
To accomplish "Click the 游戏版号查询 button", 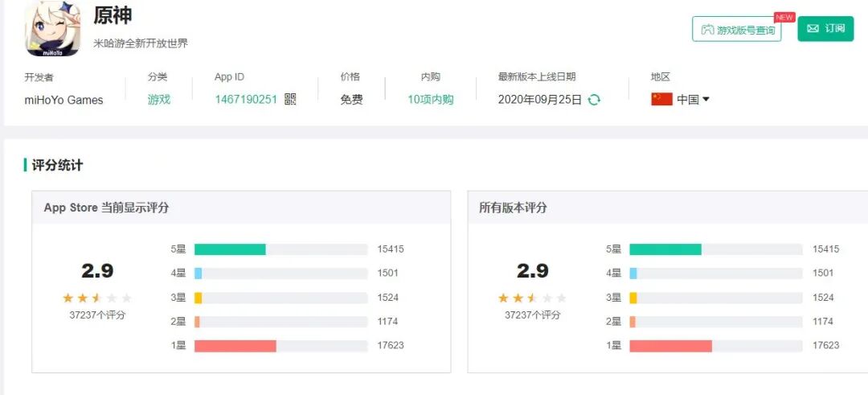I will [x=737, y=29].
